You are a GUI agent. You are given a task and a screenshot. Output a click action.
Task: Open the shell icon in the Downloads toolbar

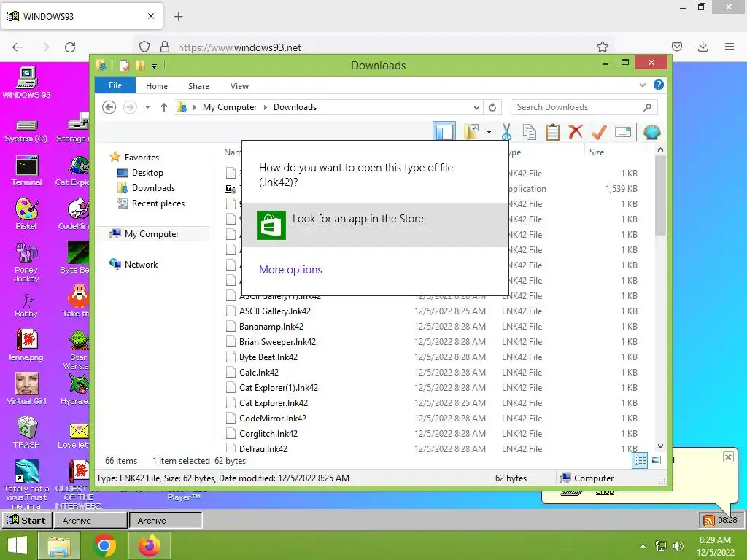(x=651, y=132)
